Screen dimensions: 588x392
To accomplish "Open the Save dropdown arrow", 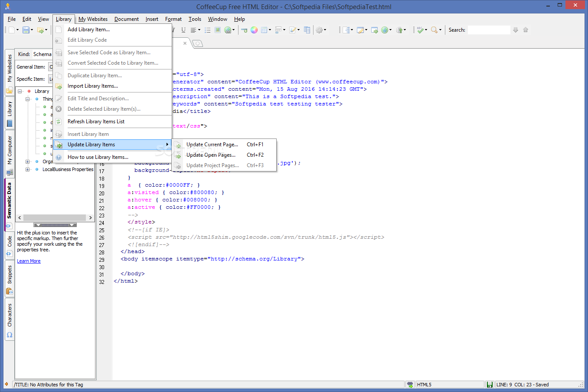I will pyautogui.click(x=32, y=30).
